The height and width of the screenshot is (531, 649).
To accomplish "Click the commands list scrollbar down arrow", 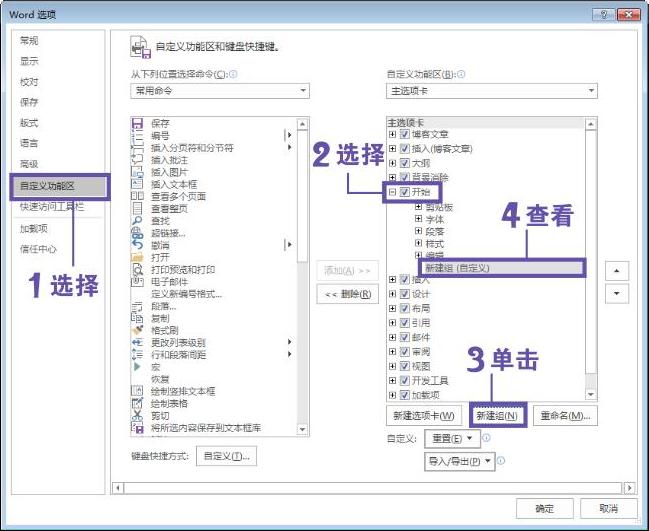I will [x=303, y=430].
